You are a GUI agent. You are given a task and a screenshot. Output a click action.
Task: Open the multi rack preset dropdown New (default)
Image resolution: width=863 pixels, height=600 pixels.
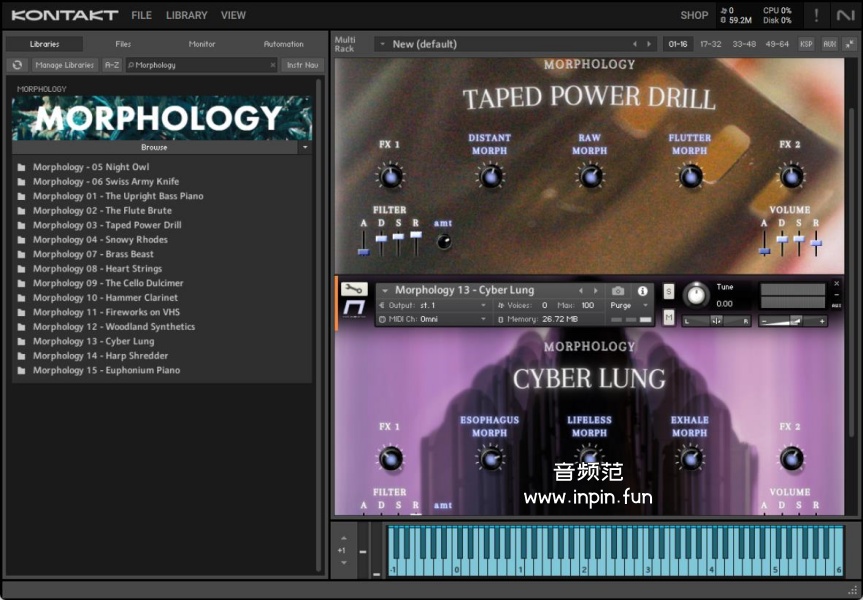coord(382,44)
